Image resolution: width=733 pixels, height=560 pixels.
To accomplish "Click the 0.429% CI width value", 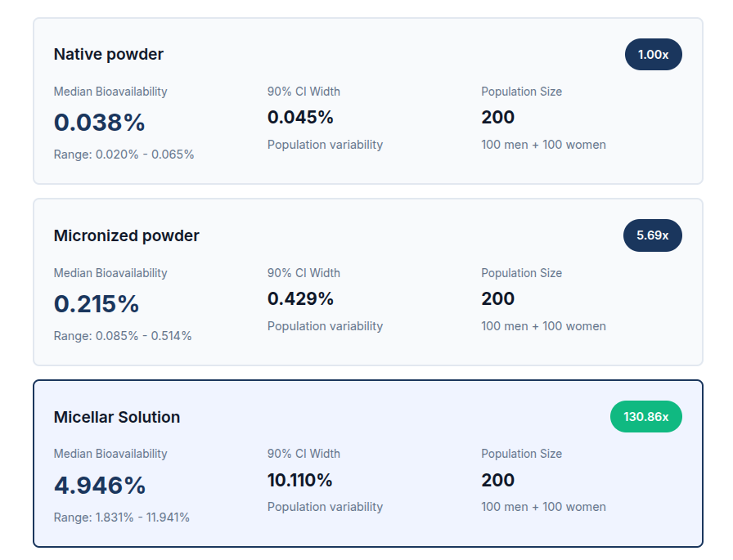I will (300, 299).
